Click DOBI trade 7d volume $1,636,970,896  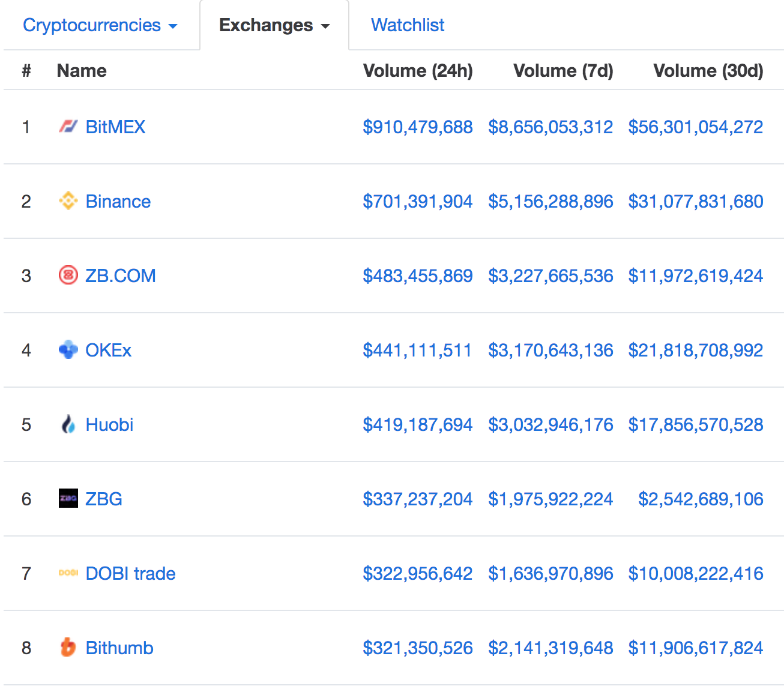point(550,573)
